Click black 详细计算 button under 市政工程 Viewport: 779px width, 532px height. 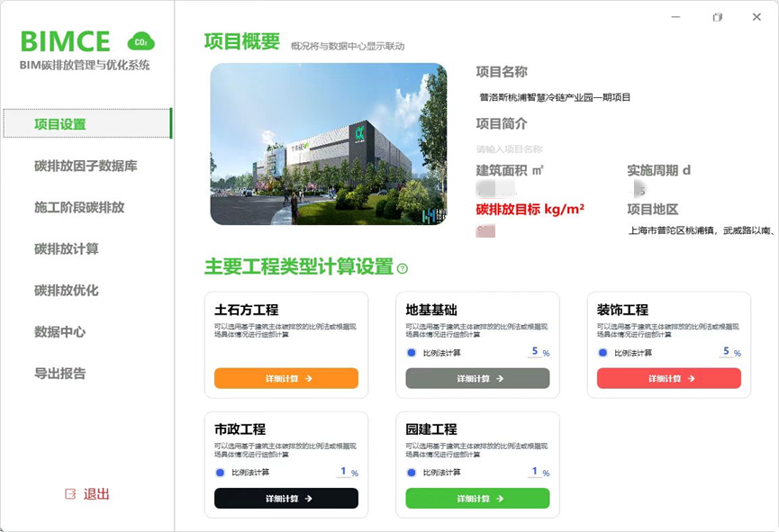point(285,499)
